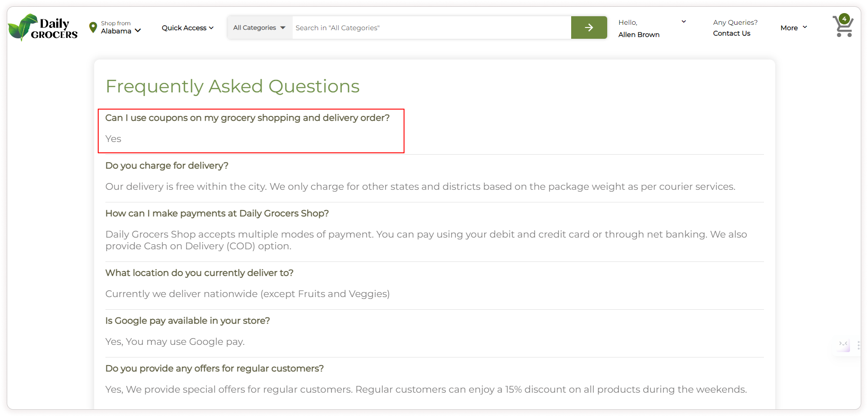This screenshot has width=868, height=417.
Task: Expand the More menu
Action: [x=794, y=28]
